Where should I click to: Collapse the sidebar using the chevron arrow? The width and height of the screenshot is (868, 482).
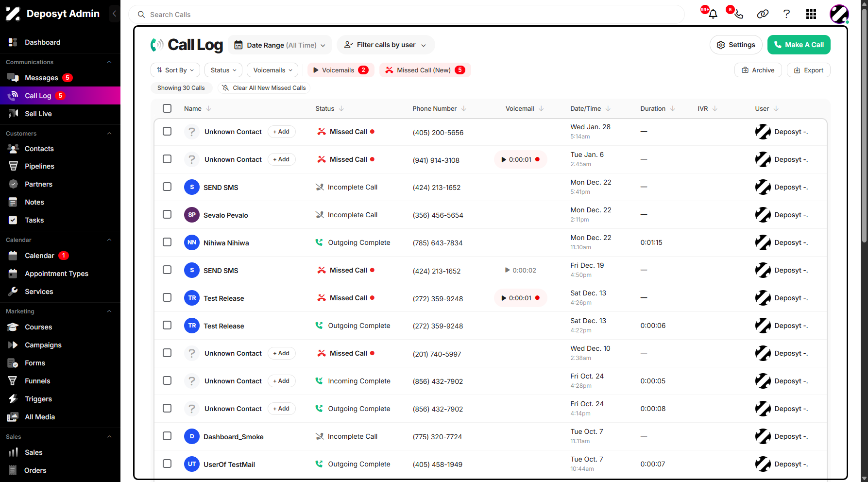[x=114, y=14]
